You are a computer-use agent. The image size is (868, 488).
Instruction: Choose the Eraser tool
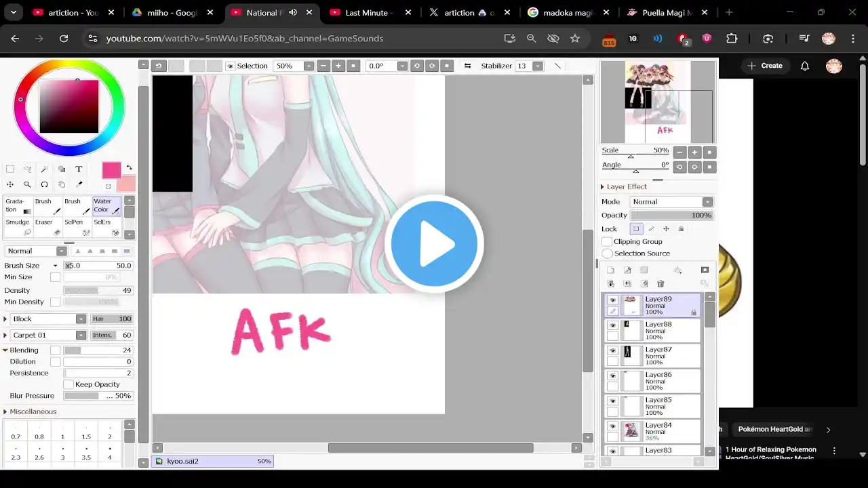47,227
